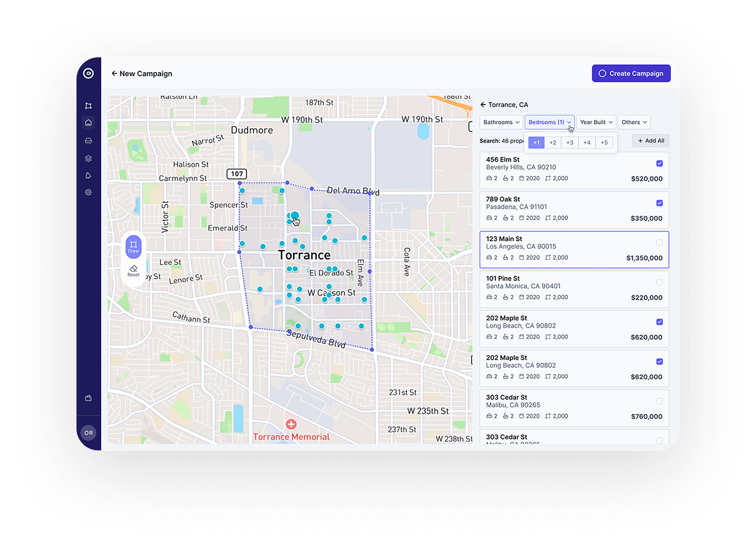
Task: Click the $350,000 price text
Action: (647, 218)
